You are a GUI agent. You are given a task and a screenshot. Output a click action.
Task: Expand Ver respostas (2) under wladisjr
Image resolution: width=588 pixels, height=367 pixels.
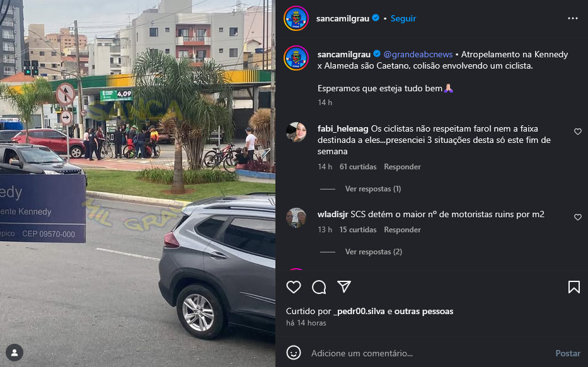coord(374,252)
